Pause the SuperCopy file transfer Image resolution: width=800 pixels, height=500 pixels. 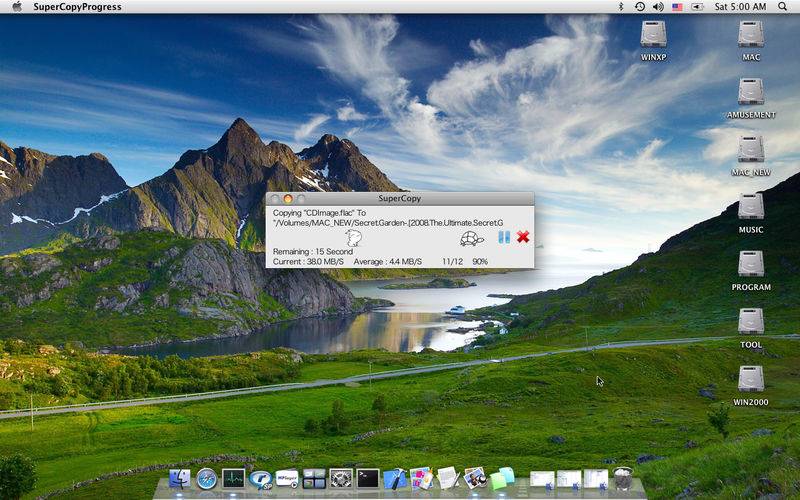pos(504,237)
